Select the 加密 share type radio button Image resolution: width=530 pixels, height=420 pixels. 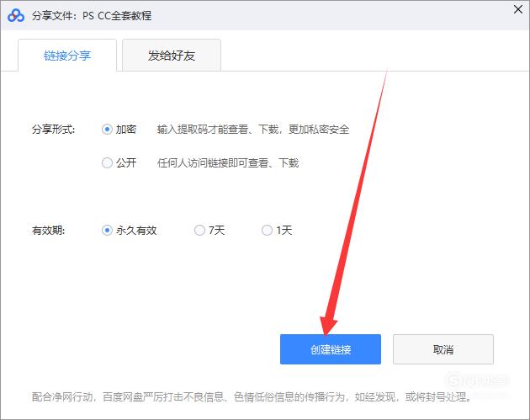coord(107,129)
